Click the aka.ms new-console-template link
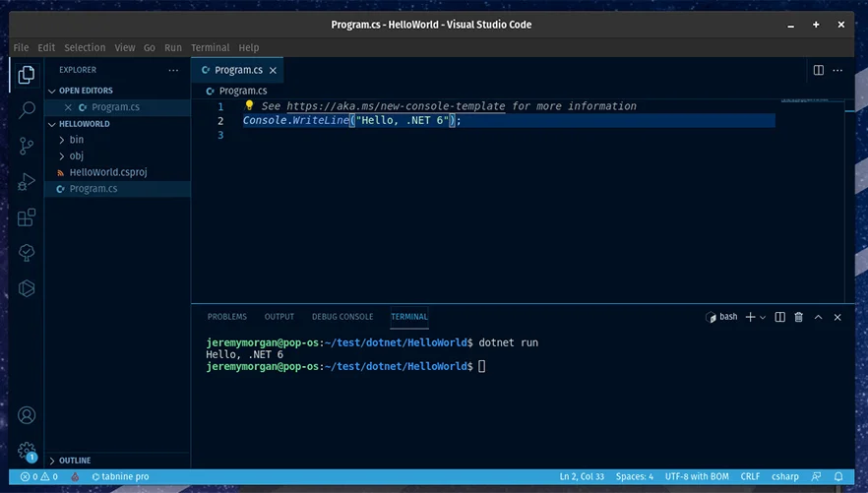 (396, 106)
